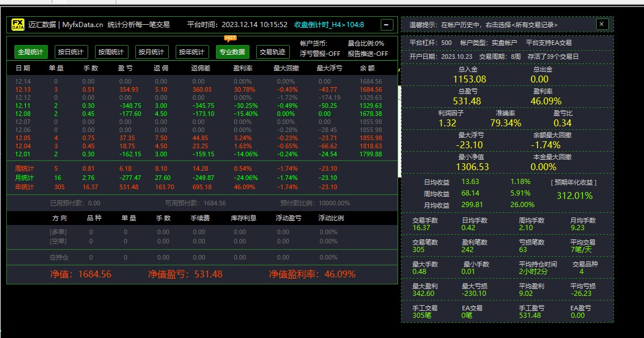Click the -348.75 loss value
The height and width of the screenshot is (338, 644).
(x=130, y=106)
